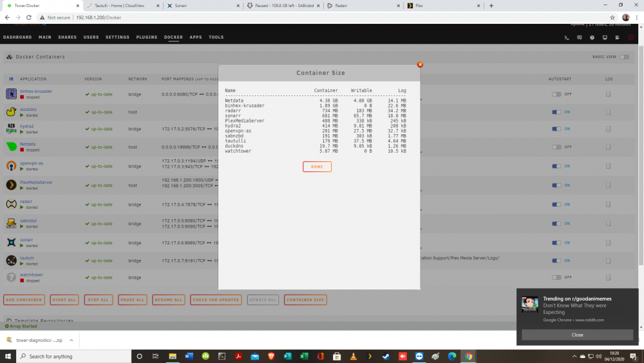Switch to the SABnzbd browser tab
The width and height of the screenshot is (644, 363).
click(283, 6)
